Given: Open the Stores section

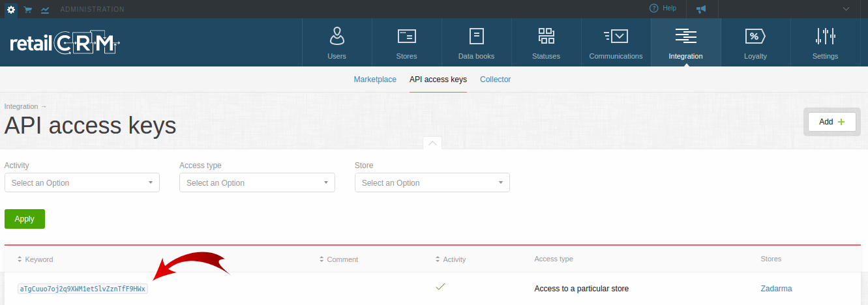Looking at the screenshot, I should [x=407, y=42].
